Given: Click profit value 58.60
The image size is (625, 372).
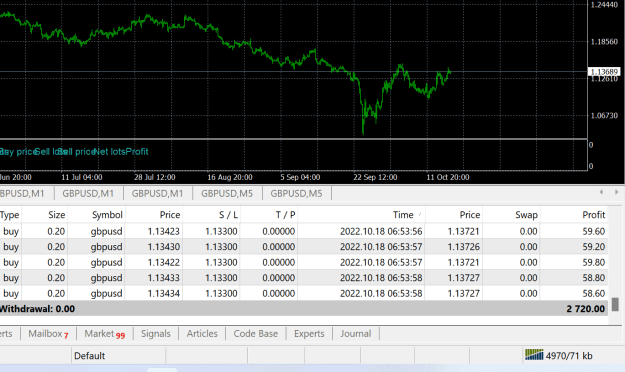Looking at the screenshot, I should [x=594, y=293].
